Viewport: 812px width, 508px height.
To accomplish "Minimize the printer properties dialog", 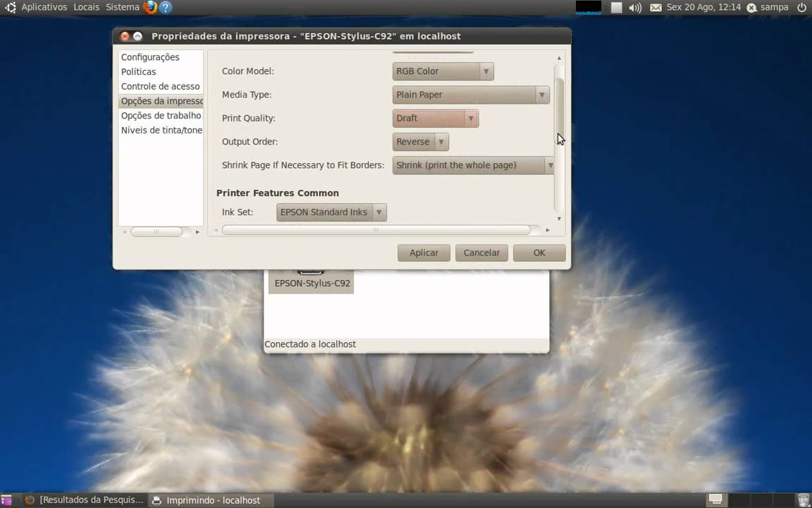I will pyautogui.click(x=137, y=36).
